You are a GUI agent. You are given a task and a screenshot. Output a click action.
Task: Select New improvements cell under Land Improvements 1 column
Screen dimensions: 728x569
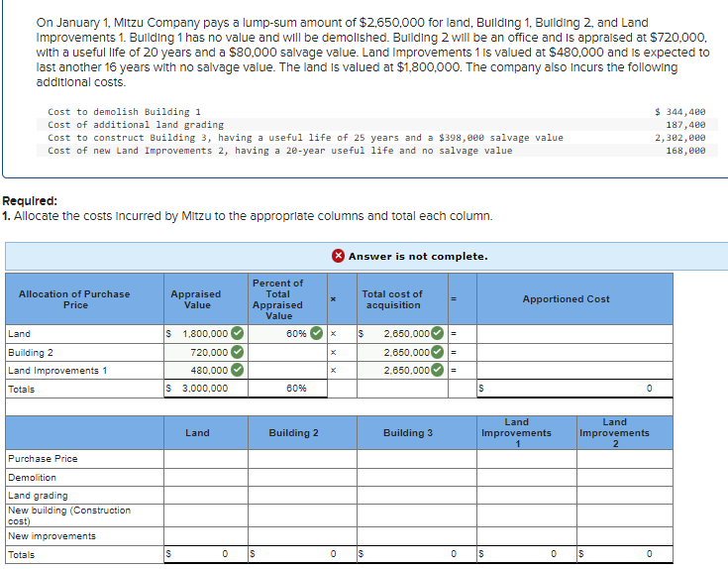(x=527, y=536)
